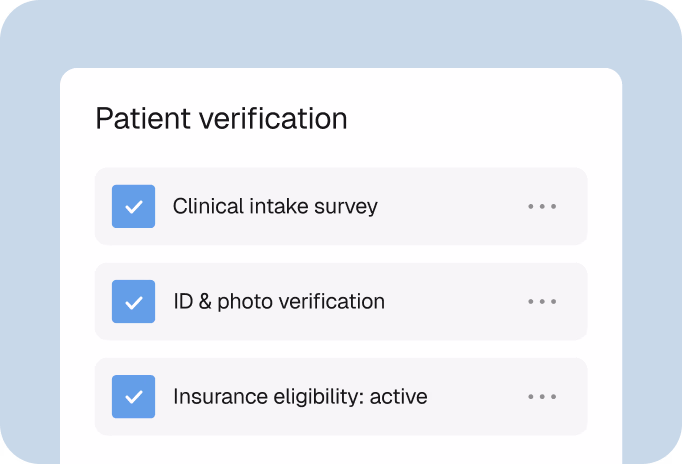Expand the Insurance eligibility: active row
This screenshot has height=464, width=682.
470,396
